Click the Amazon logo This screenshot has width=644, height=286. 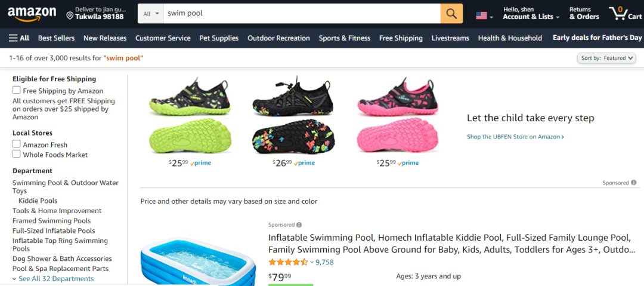click(32, 14)
